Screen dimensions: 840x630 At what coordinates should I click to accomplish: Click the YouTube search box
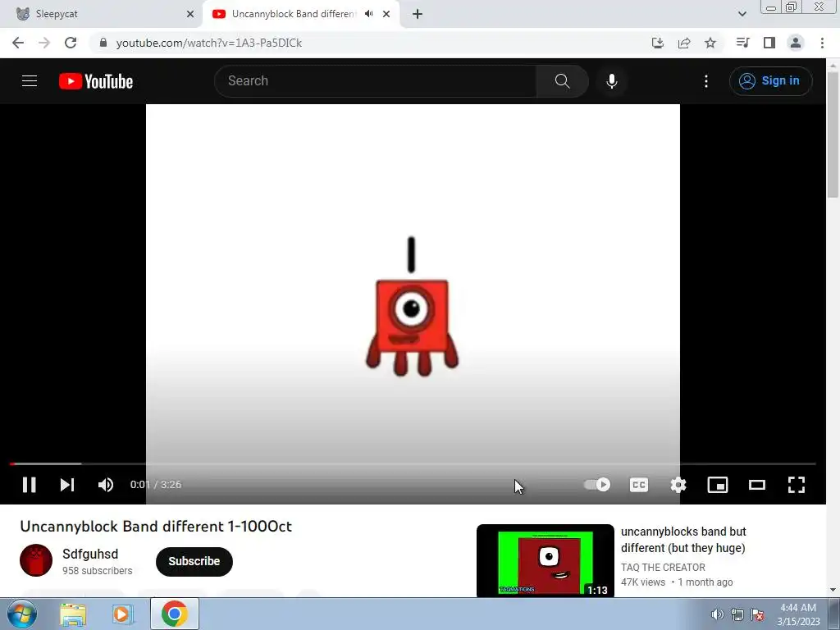pyautogui.click(x=375, y=81)
